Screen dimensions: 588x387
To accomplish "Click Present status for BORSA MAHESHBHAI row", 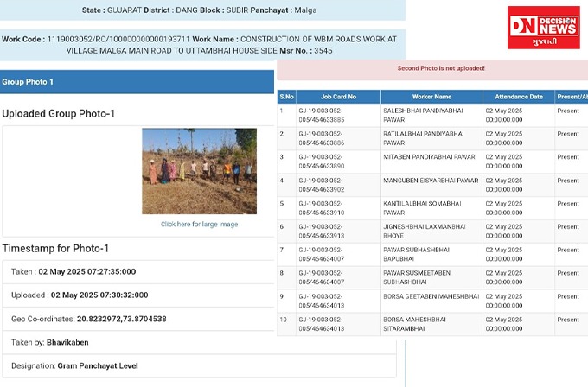I will (x=568, y=320).
